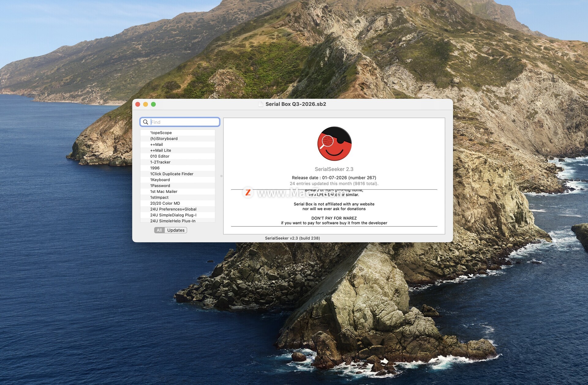Viewport: 588px width, 385px height.
Task: Click the SerialSeeker v2.3 build status text
Action: [292, 238]
